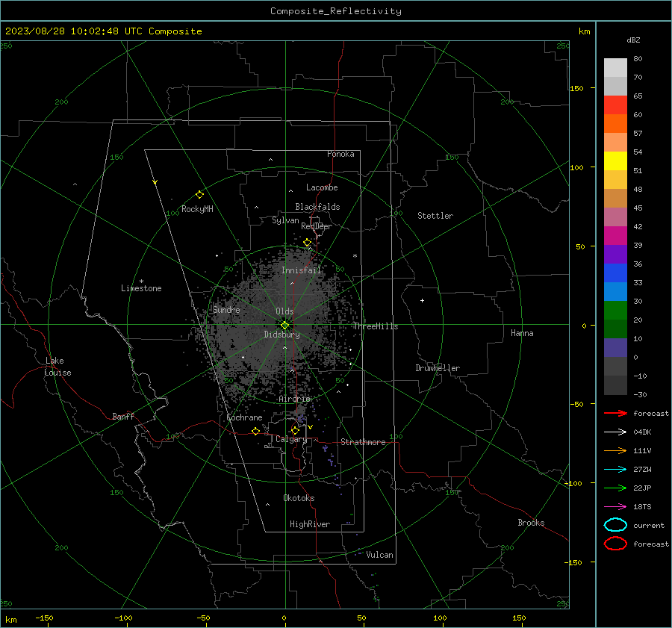Pick the bright yellow 51–54 dBZ swatch
Viewport: 672px width, 628px height.
615,161
